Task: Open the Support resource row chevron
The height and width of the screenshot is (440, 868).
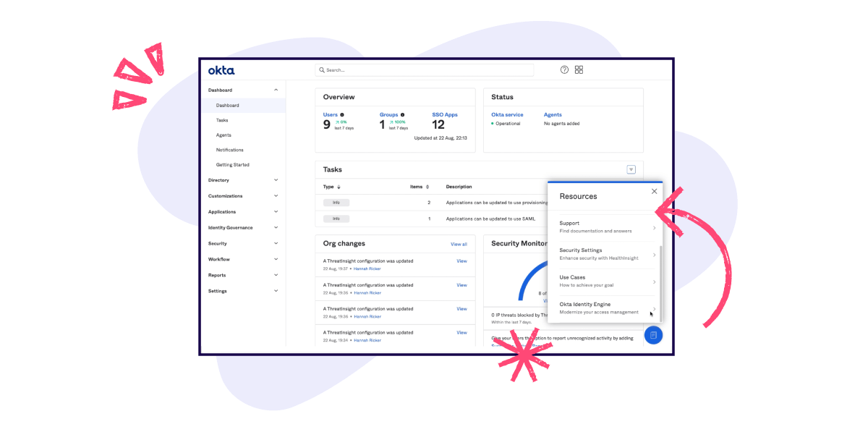Action: click(654, 228)
